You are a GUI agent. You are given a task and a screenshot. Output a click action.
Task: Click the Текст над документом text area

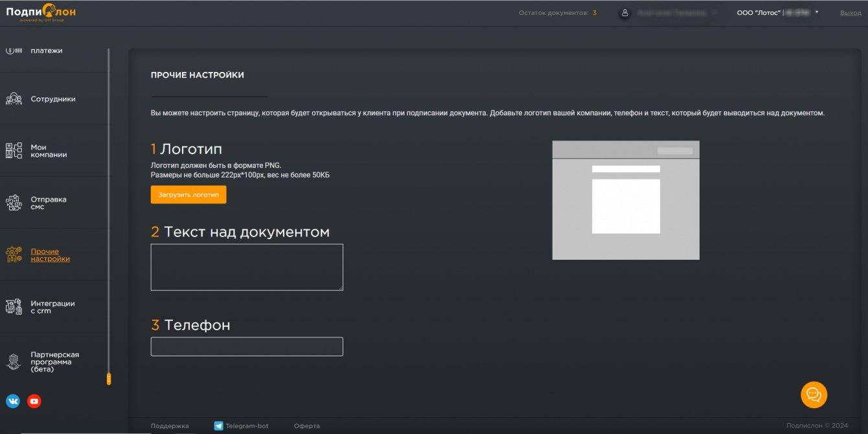pos(247,267)
